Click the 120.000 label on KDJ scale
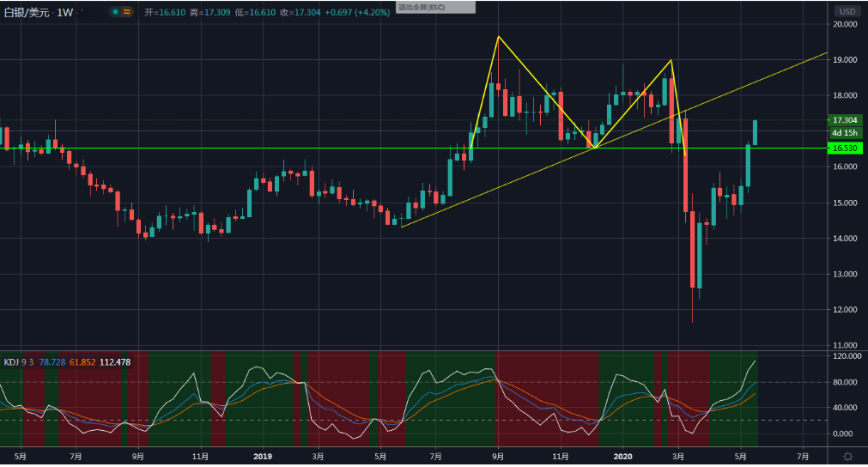This screenshot has width=868, height=467. [847, 355]
